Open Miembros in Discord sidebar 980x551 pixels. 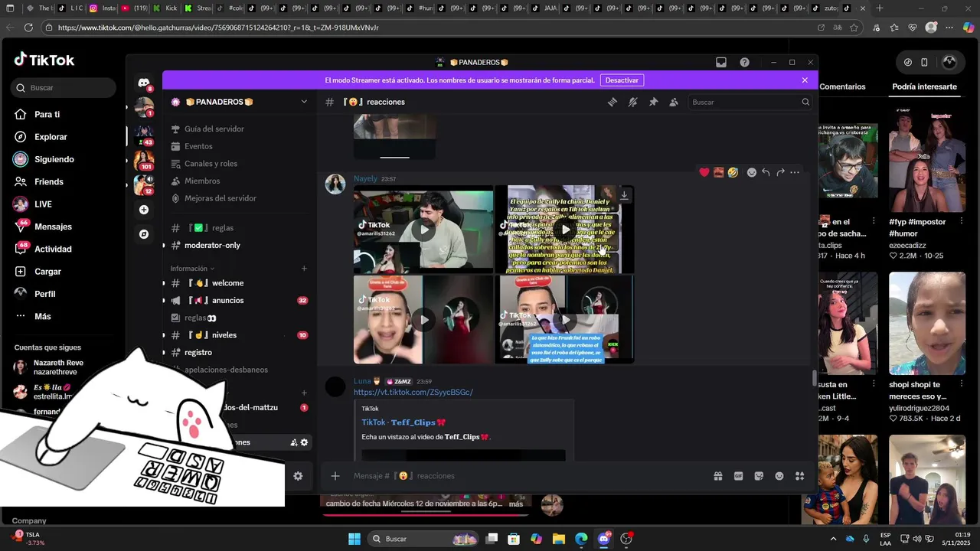pos(202,181)
